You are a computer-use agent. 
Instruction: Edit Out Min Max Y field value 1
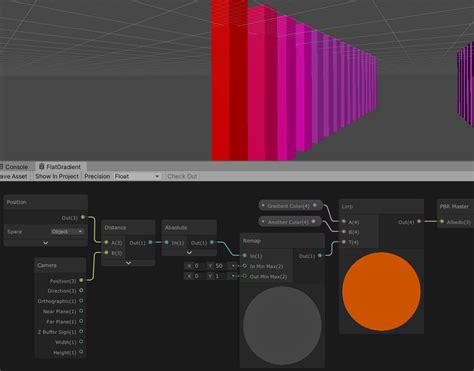(x=220, y=276)
